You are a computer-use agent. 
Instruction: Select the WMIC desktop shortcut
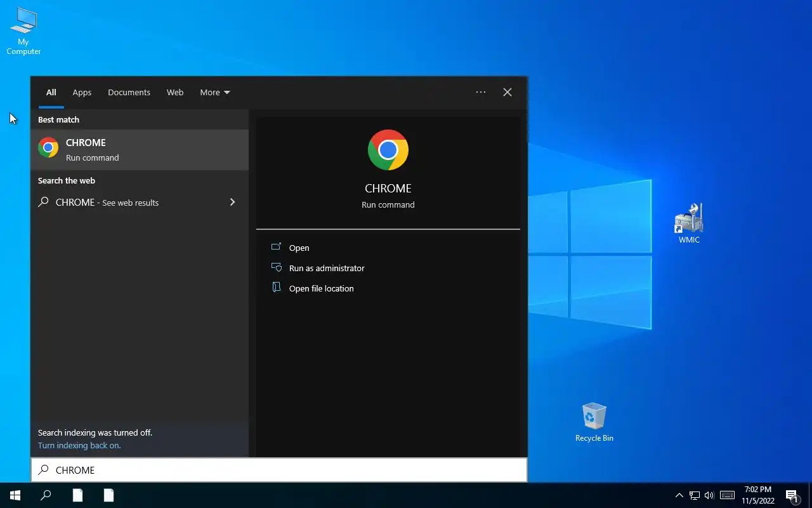(689, 223)
